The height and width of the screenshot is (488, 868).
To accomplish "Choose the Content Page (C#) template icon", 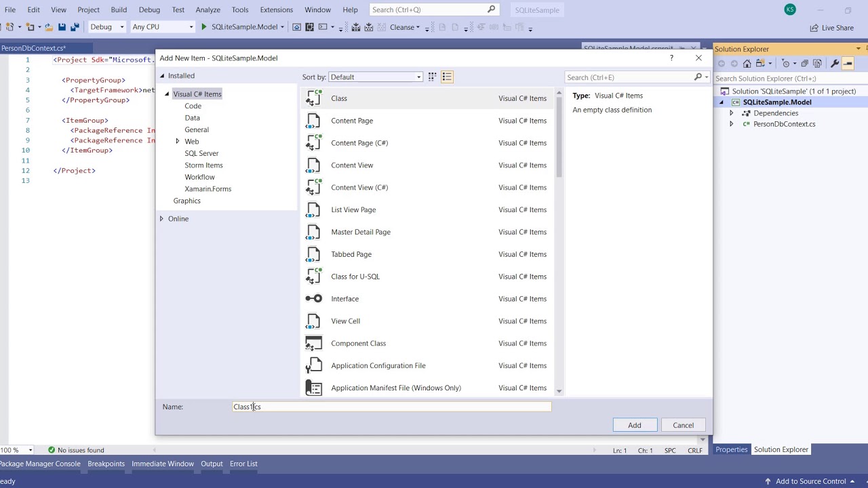I will pos(313,143).
